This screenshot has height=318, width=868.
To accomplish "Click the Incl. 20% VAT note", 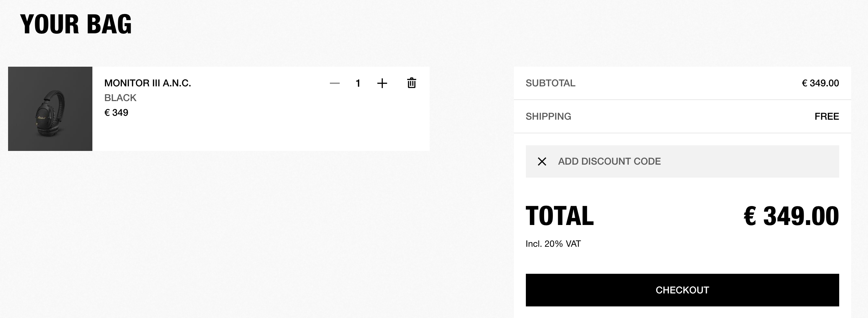I will coord(553,244).
